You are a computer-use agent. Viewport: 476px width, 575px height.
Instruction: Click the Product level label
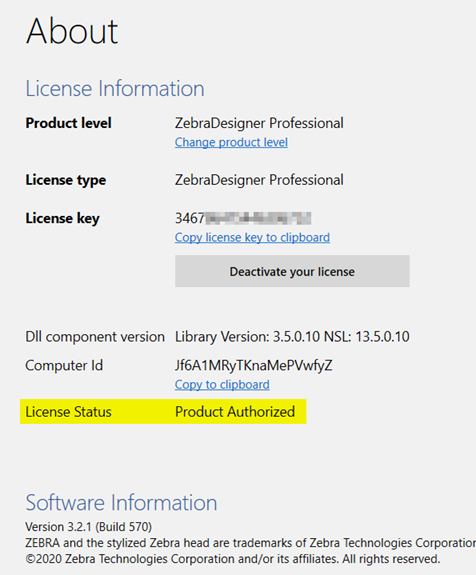(68, 123)
